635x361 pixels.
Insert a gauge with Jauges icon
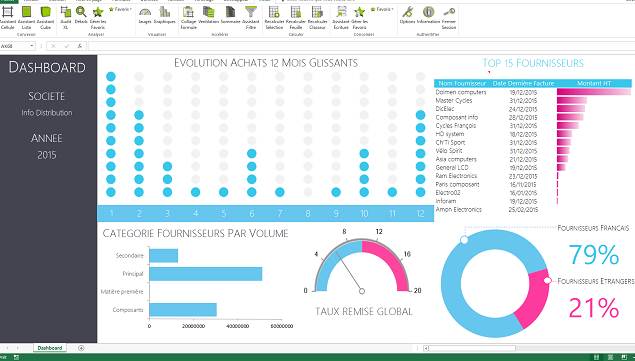[145, 15]
